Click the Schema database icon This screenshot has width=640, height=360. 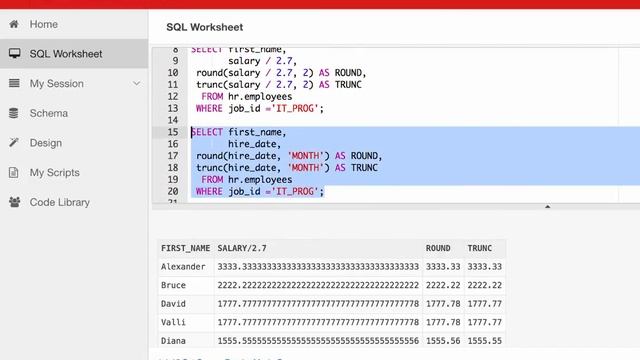pos(13,113)
